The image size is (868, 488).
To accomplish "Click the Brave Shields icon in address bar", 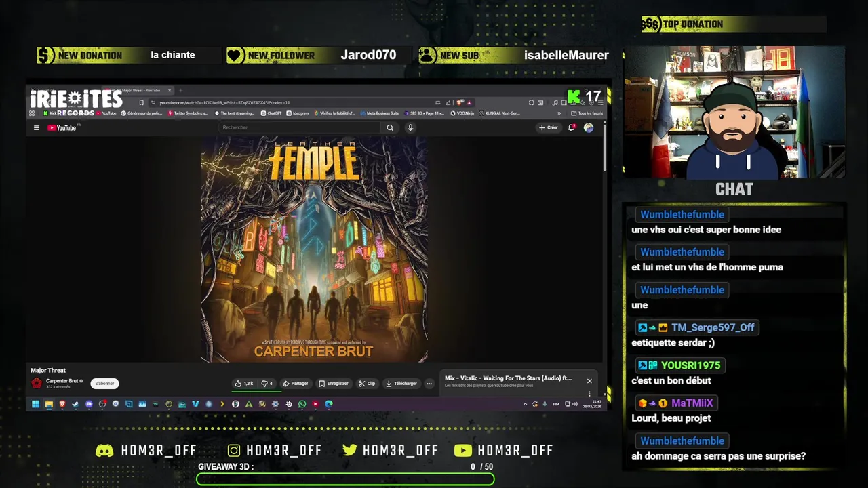I will click(x=460, y=102).
